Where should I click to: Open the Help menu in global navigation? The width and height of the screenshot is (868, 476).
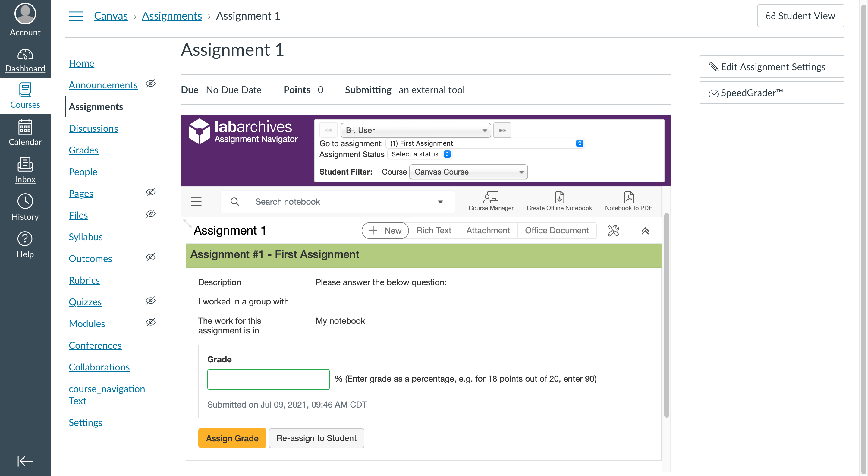pos(25,245)
